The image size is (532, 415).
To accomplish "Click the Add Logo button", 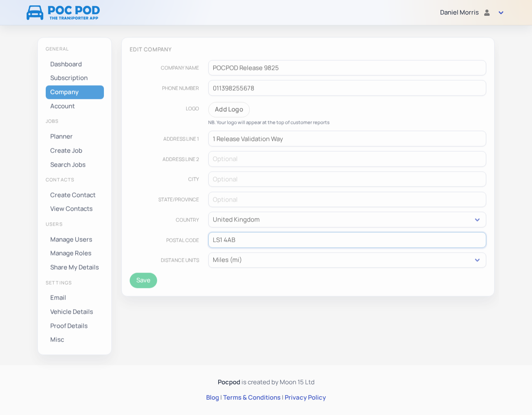I will (x=229, y=110).
